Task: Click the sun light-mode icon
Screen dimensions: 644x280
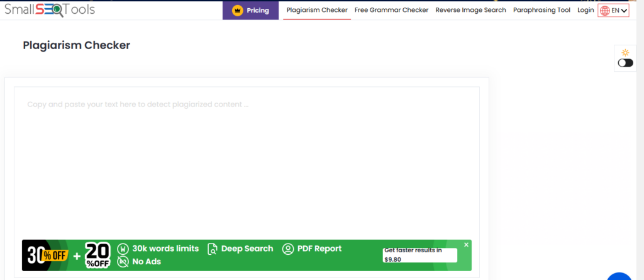Action: (x=626, y=52)
